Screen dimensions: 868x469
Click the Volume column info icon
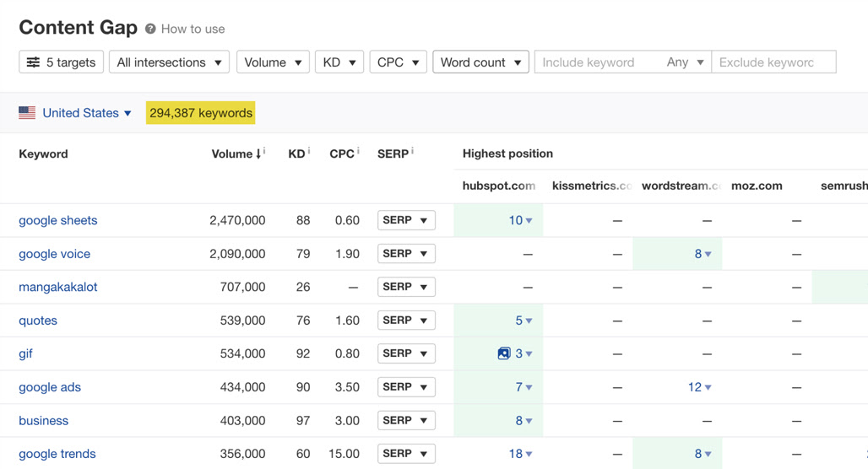(x=264, y=150)
